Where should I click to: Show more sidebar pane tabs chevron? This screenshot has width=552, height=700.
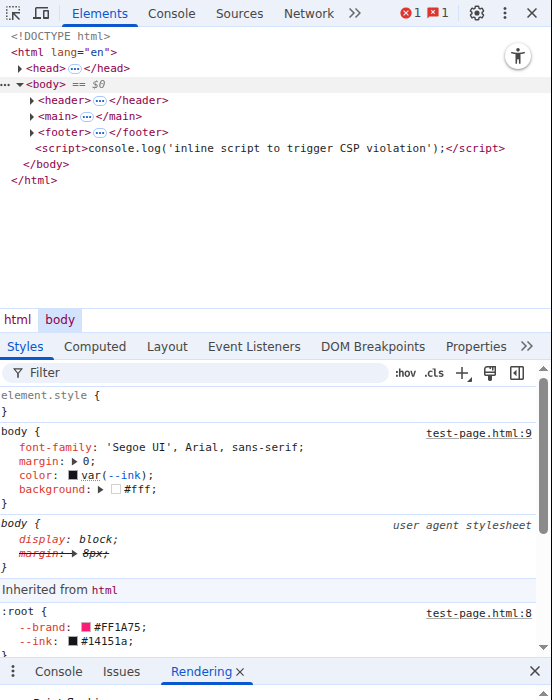(527, 346)
